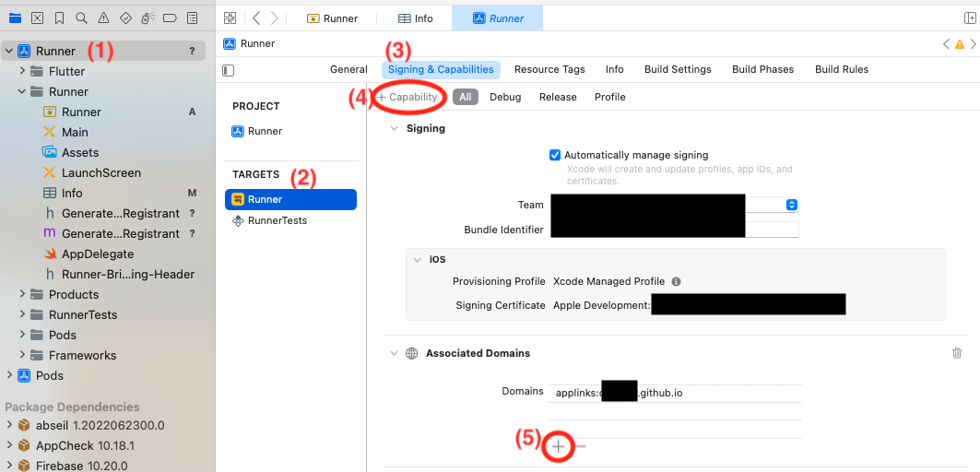Select the Debug configuration filter
The image size is (980, 472).
505,97
